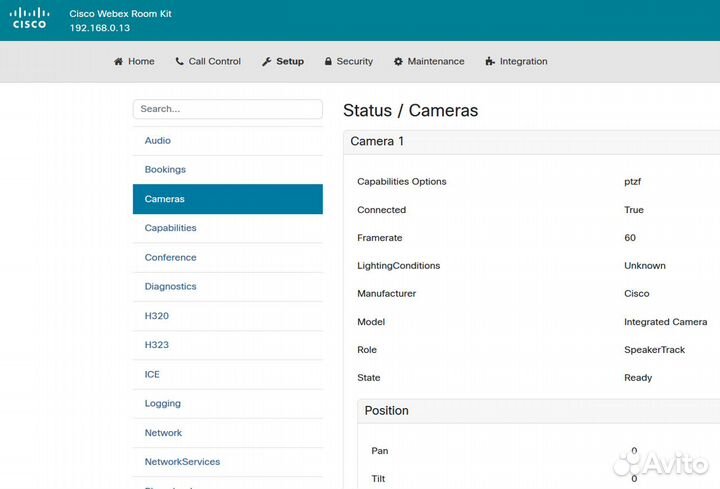Click the 192.168.0.13 IP address

click(100, 28)
